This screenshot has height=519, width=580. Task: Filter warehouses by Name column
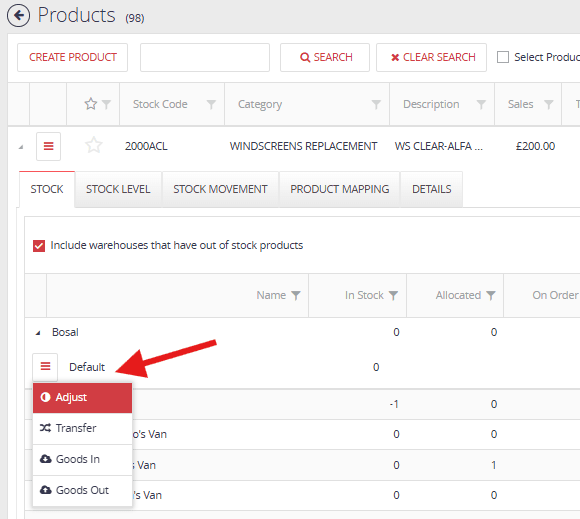296,295
